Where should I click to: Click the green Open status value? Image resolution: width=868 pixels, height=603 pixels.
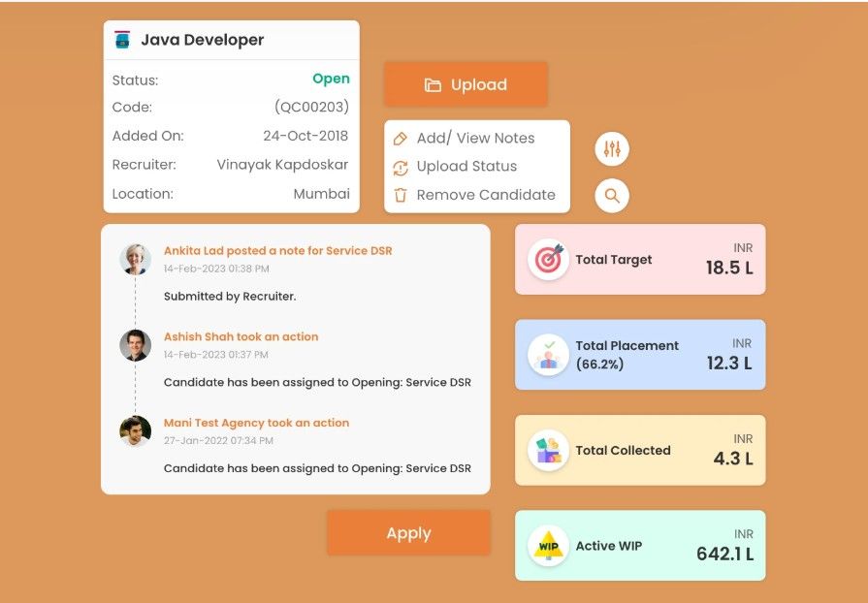(331, 79)
